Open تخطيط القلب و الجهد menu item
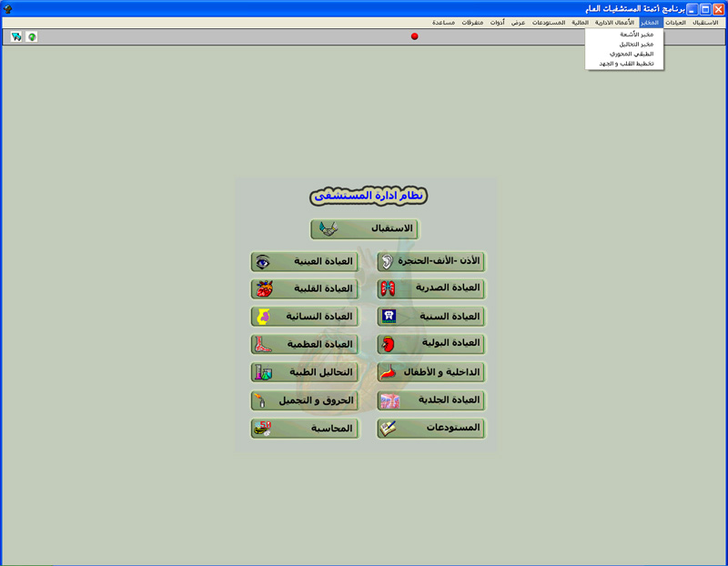 (x=628, y=64)
